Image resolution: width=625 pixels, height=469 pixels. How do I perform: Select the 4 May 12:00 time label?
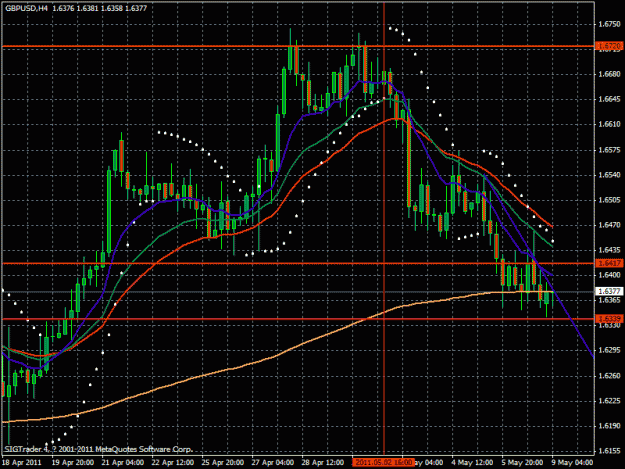click(473, 463)
